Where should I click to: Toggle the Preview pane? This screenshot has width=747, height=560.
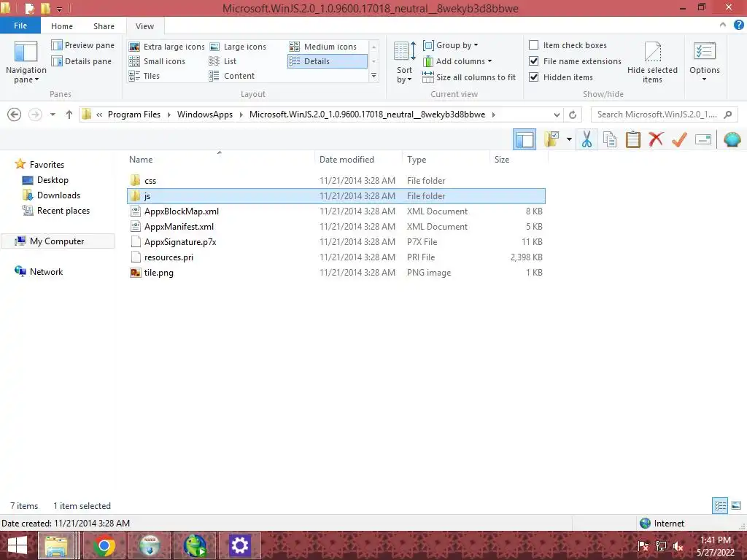[x=83, y=45]
